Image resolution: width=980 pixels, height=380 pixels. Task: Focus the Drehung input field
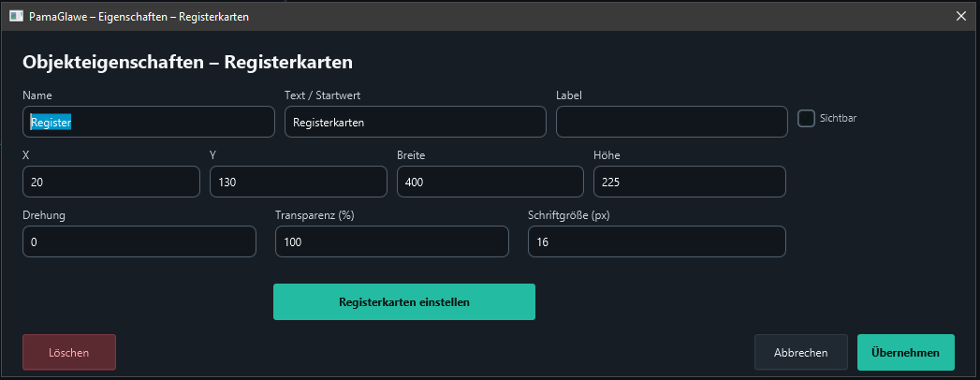click(x=139, y=241)
